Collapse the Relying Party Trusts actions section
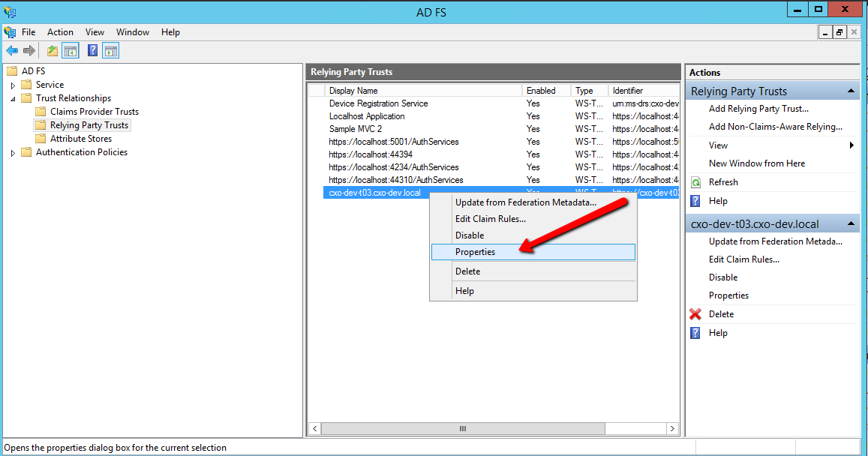Viewport: 868px width, 456px height. (x=851, y=91)
